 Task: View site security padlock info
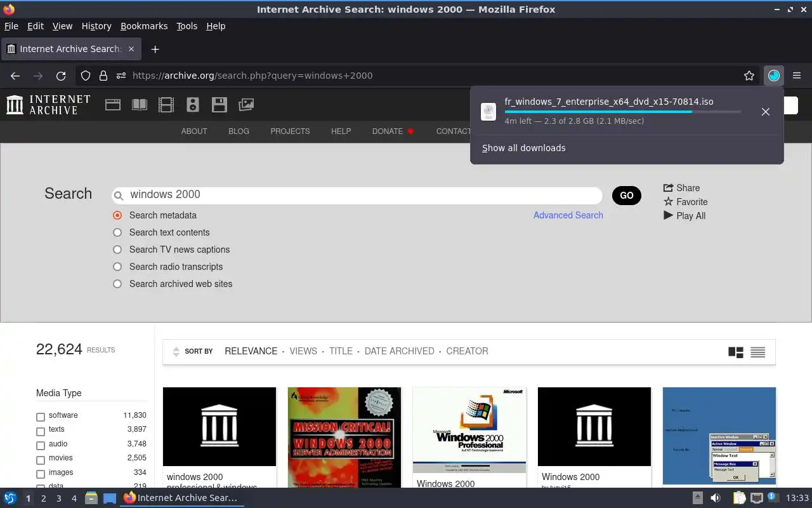tap(103, 76)
